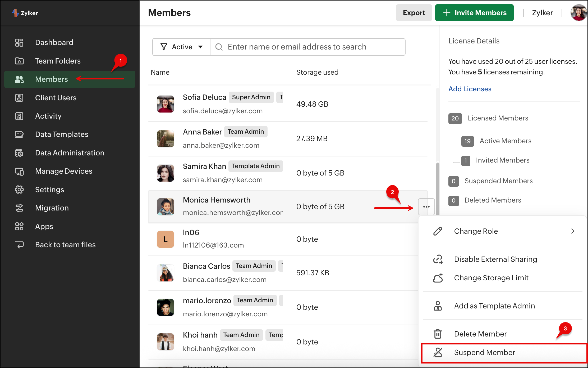Click Change Storage Limit menu entry
588x368 pixels.
click(x=491, y=278)
